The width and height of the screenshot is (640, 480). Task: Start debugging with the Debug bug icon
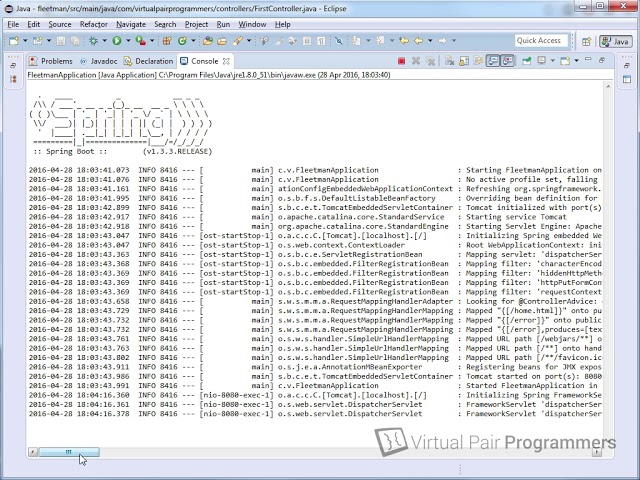93,40
